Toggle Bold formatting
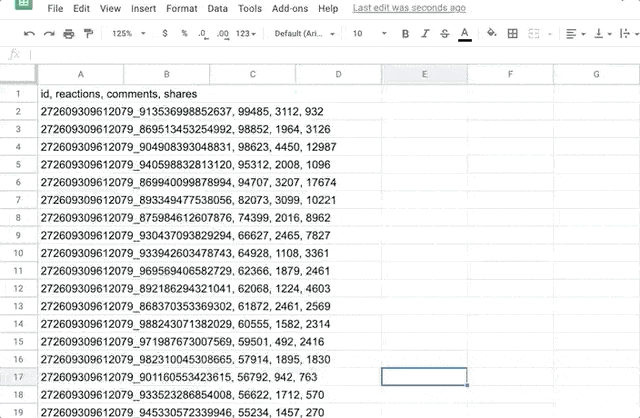The height and width of the screenshot is (418, 640). (x=405, y=34)
